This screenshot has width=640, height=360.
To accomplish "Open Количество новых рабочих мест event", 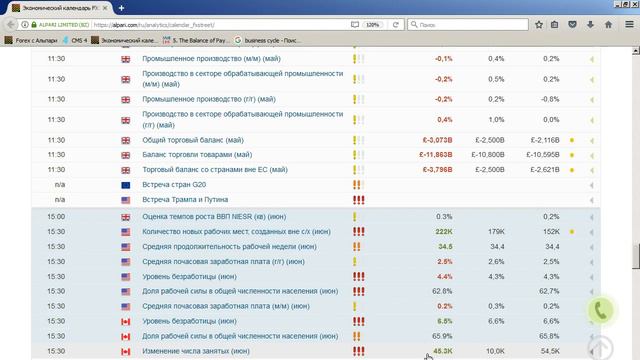I will coord(236,231).
